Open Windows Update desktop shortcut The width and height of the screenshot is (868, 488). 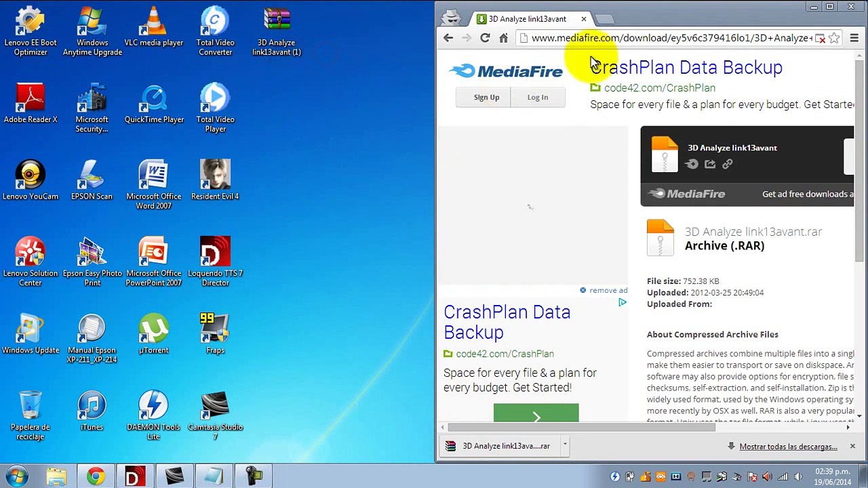[31, 335]
